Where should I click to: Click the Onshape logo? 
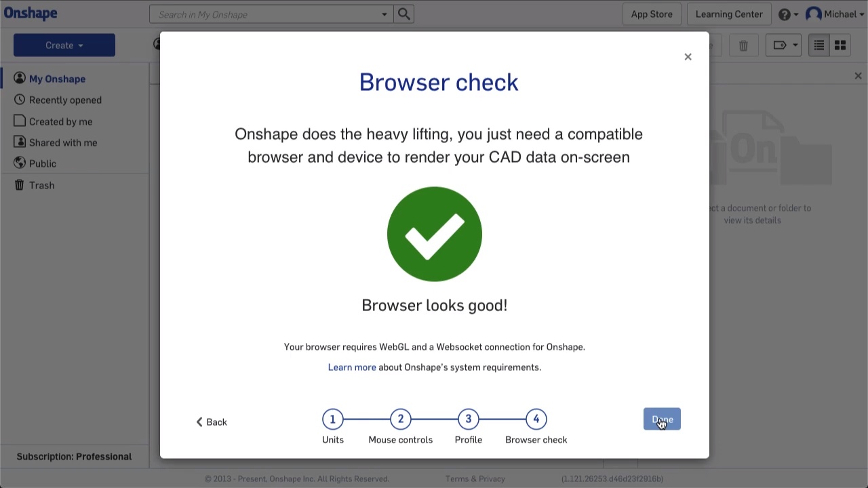(31, 14)
